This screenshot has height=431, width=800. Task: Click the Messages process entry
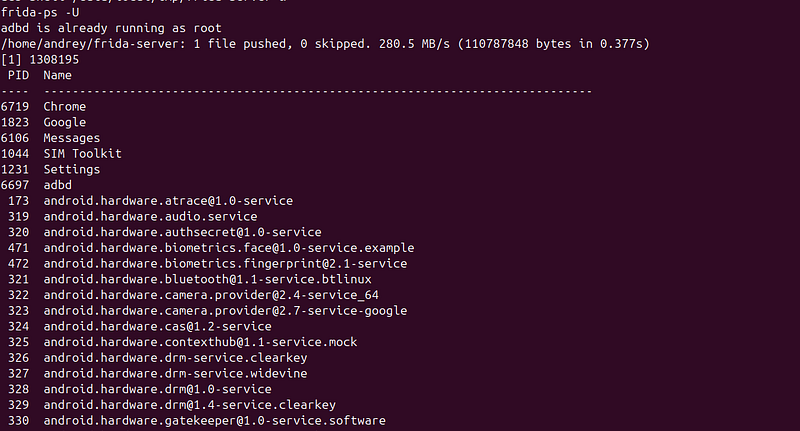[x=51, y=138]
